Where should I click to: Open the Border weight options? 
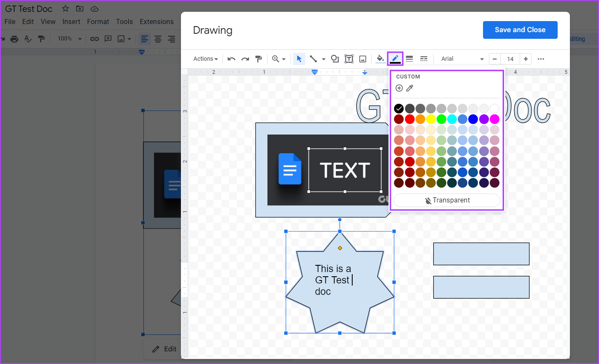coord(409,59)
